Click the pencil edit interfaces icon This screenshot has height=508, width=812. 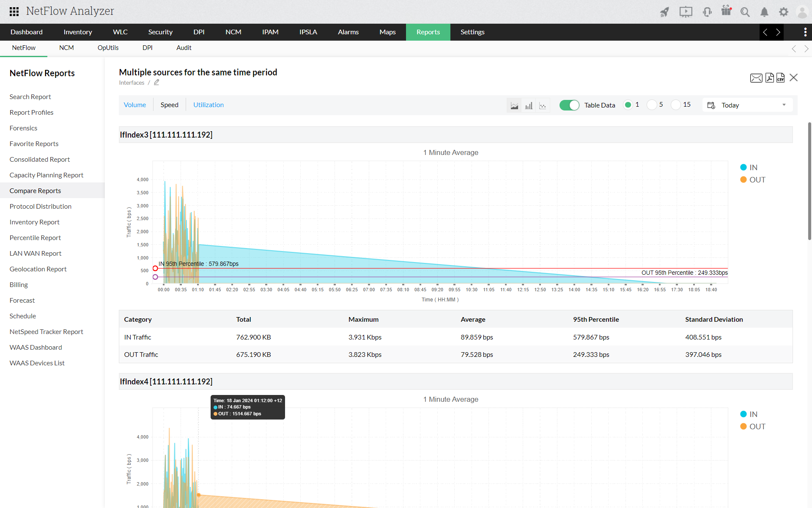pos(156,83)
